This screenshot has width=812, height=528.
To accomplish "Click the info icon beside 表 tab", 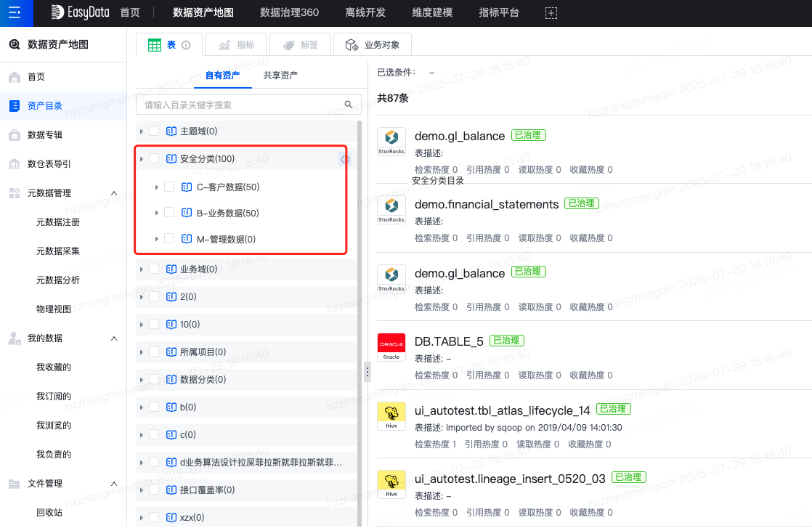I will [186, 45].
